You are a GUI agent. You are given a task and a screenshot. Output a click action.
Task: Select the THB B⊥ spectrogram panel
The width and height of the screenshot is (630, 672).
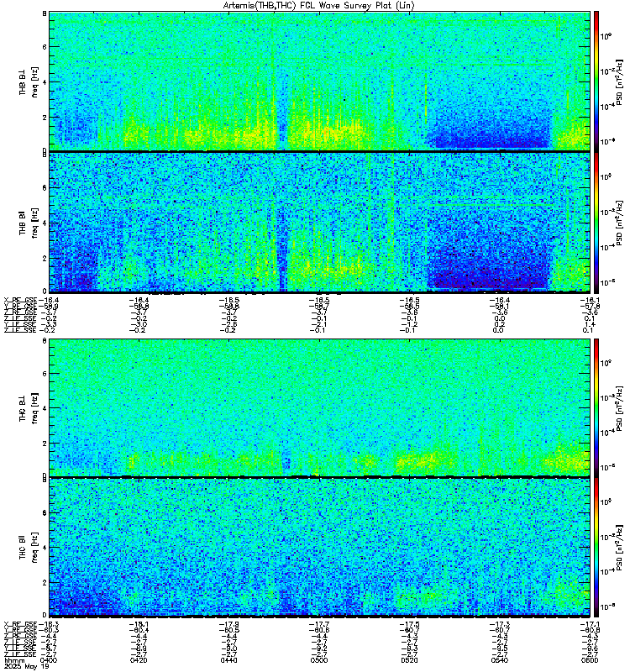coord(320,81)
